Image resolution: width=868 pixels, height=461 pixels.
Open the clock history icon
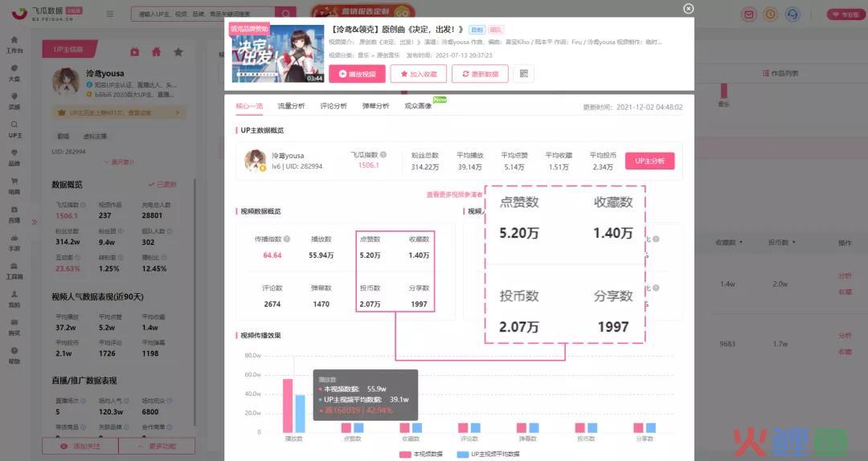point(771,14)
